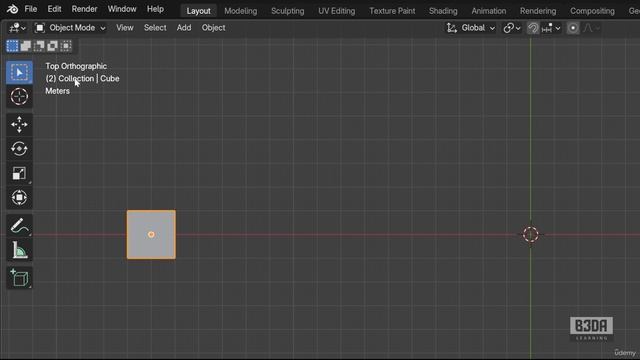Select the invert selection mode icon
The height and width of the screenshot is (360, 640).
pos(53,46)
